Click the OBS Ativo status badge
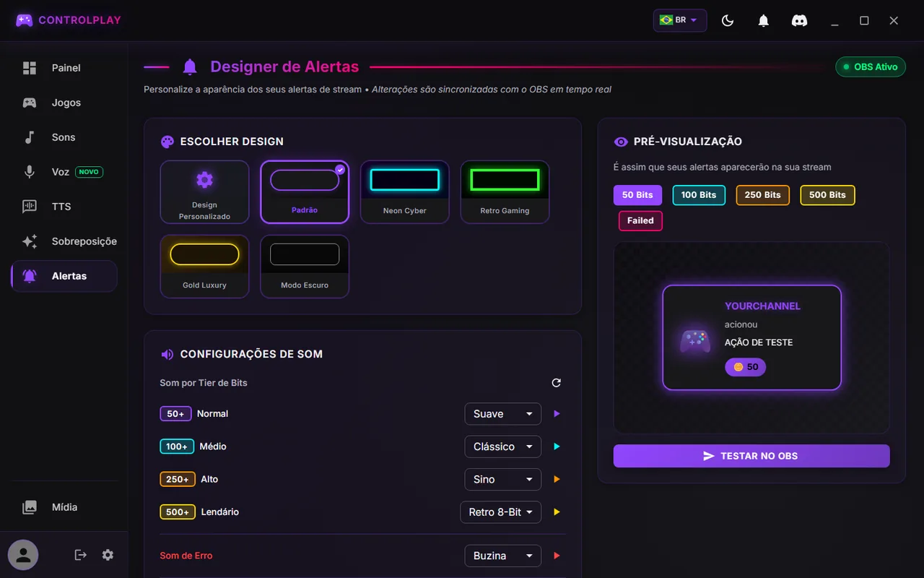The width and height of the screenshot is (924, 578). (871, 67)
